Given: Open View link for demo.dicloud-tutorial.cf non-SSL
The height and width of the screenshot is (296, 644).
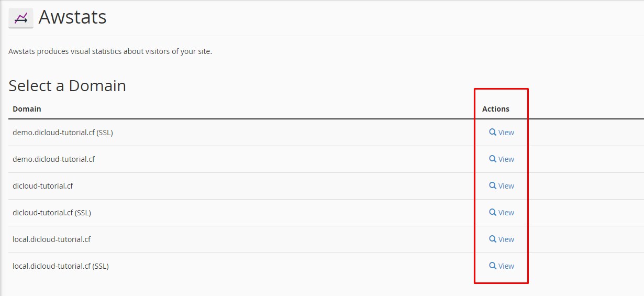Looking at the screenshot, I should [x=506, y=159].
